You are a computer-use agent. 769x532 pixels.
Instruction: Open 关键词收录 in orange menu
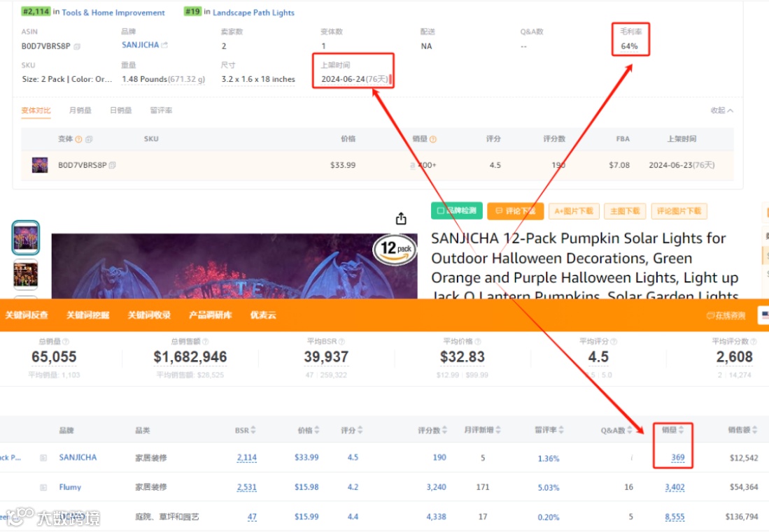coord(149,315)
